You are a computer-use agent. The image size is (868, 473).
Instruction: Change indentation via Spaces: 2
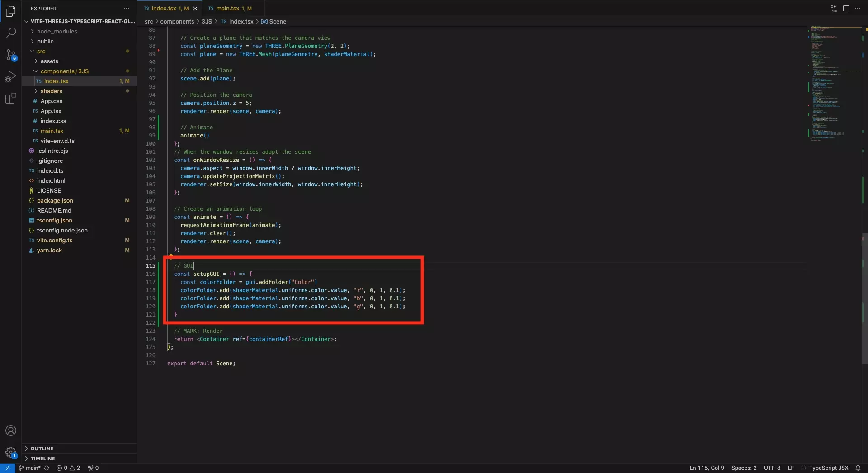[744, 468]
